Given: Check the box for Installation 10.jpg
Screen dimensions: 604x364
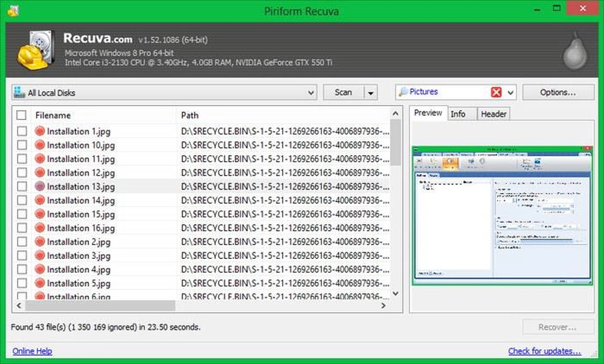Looking at the screenshot, I should (22, 145).
